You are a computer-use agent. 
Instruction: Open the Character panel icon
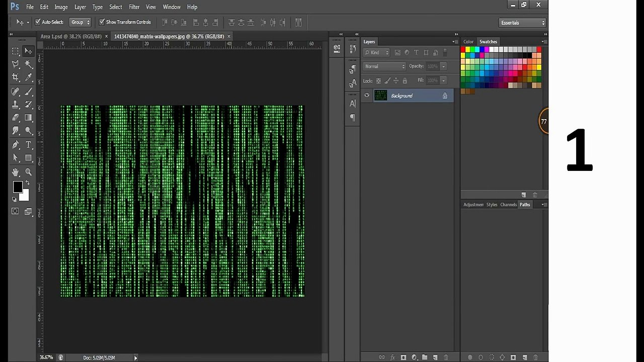pos(353,104)
